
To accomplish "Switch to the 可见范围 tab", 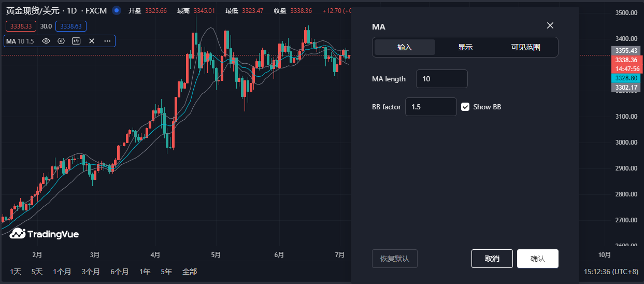I will pyautogui.click(x=525, y=47).
